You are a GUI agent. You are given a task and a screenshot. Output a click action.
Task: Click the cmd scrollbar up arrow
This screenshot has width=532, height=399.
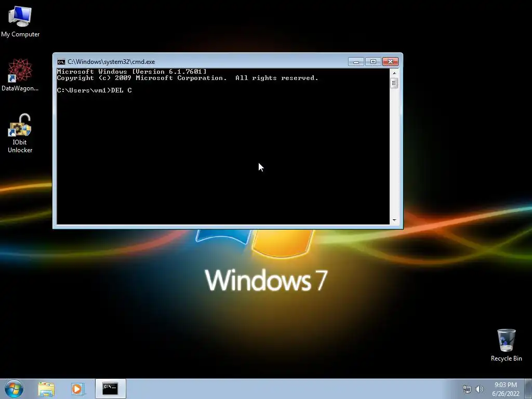(x=394, y=73)
